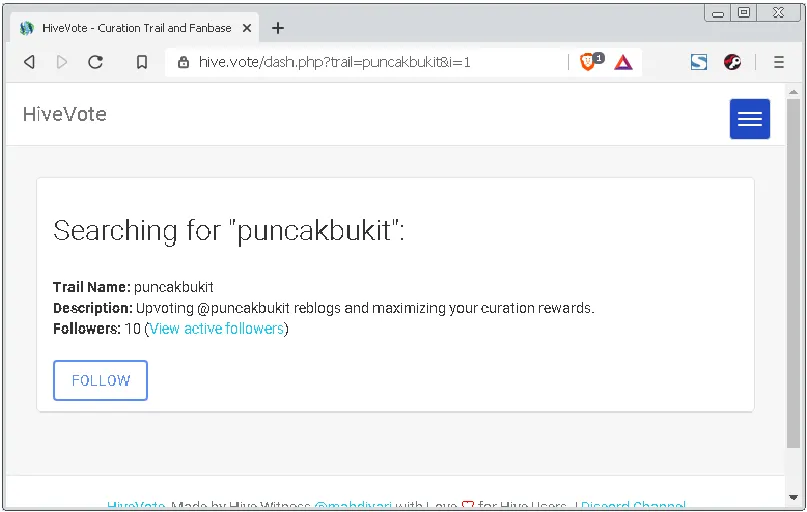Reload the HiveVote page
Image resolution: width=807 pixels, height=512 pixels.
click(95, 62)
